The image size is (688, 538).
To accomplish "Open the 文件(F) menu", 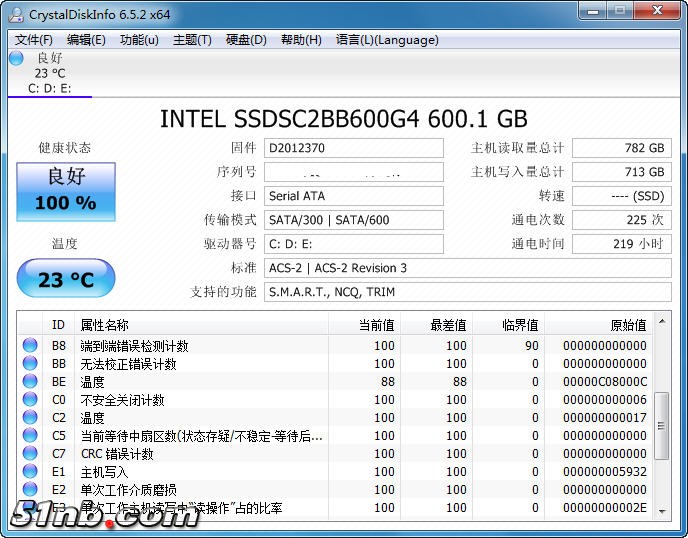I will point(34,40).
